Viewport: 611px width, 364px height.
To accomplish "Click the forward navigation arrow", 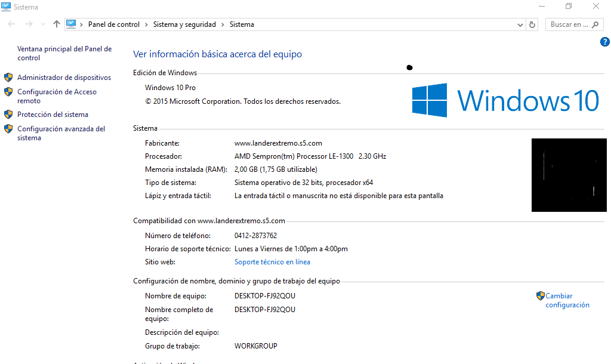I will pos(29,24).
